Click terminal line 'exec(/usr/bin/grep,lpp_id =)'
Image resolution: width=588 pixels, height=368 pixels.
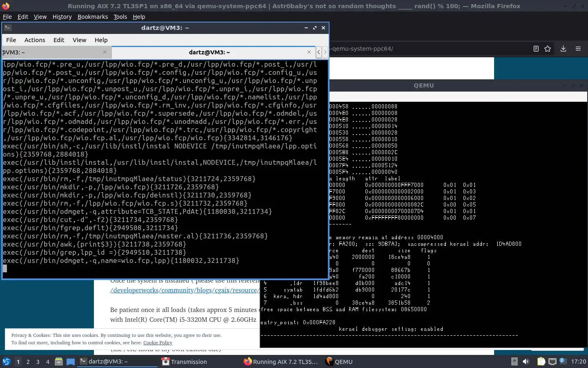[95, 252]
